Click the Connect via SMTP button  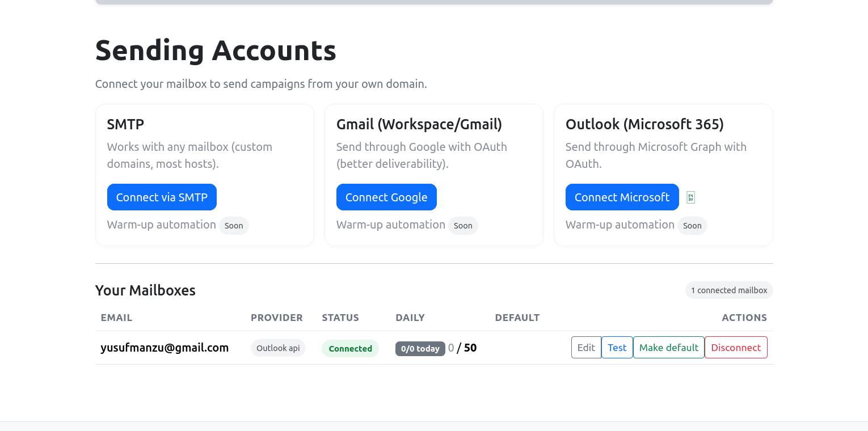(x=162, y=197)
